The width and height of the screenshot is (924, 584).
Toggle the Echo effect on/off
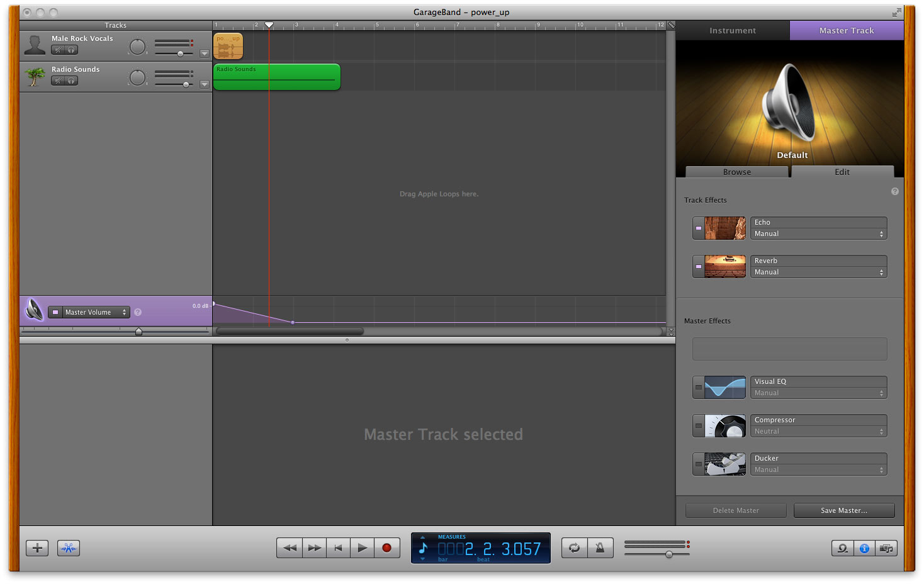699,228
